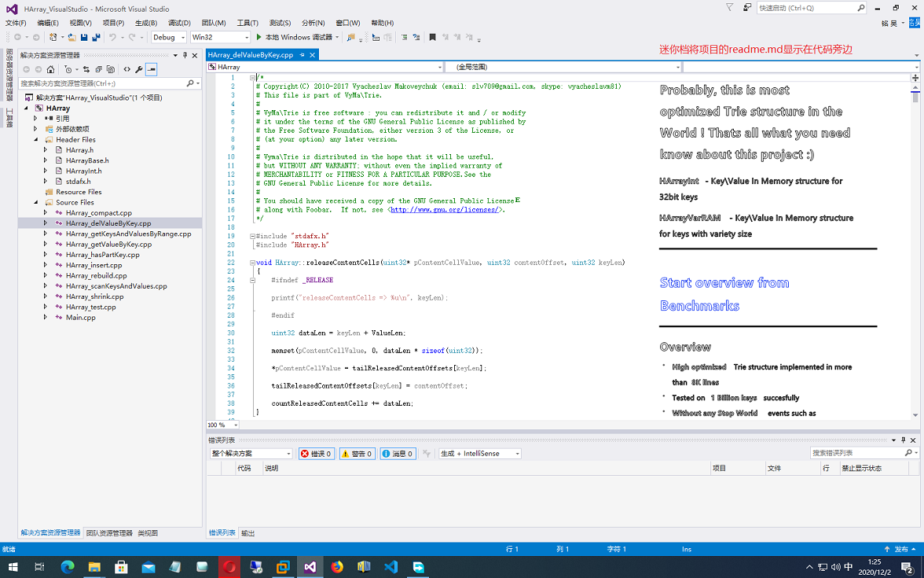Image resolution: width=924 pixels, height=578 pixels.
Task: Open Firefox from the taskbar
Action: point(337,567)
